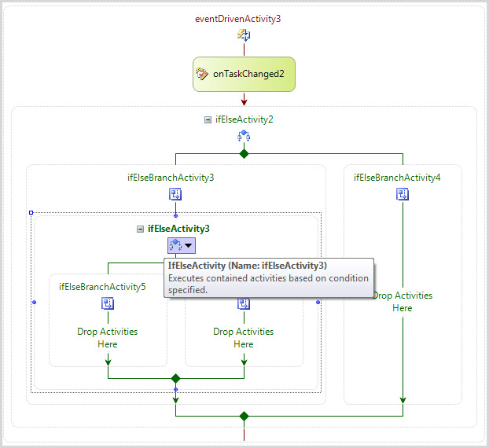Click the ifElseBranchActivity4 label
This screenshot has width=489, height=448.
(397, 178)
